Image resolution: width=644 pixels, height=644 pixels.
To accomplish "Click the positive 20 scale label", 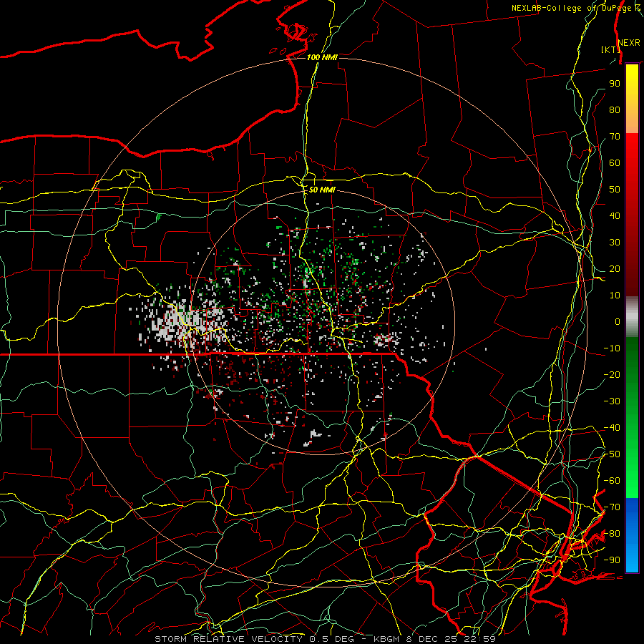I will (x=615, y=268).
